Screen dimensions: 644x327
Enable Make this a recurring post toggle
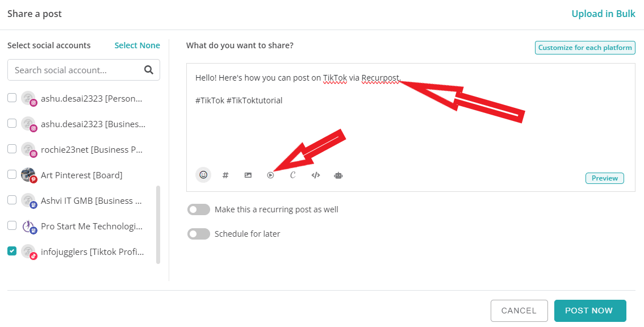199,209
